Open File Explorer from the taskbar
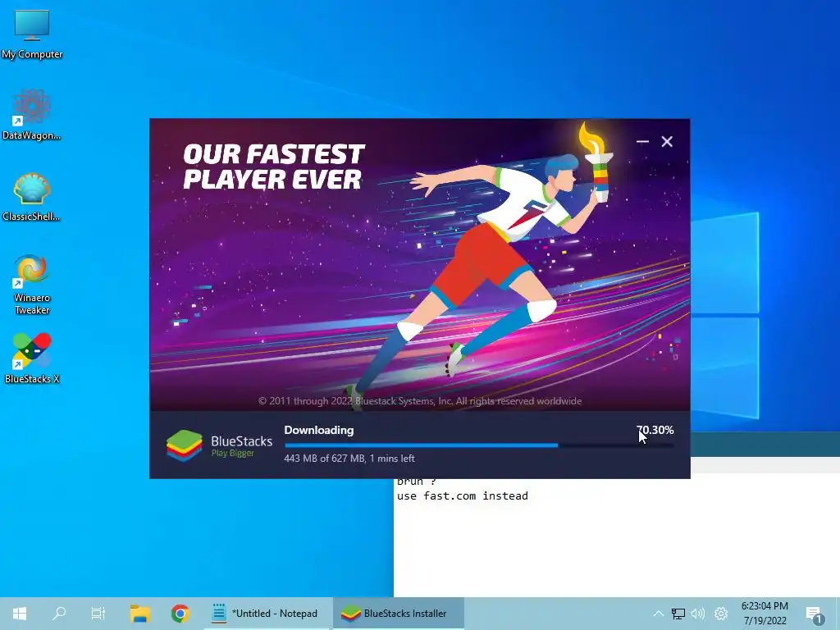Image resolution: width=840 pixels, height=630 pixels. pos(139,614)
